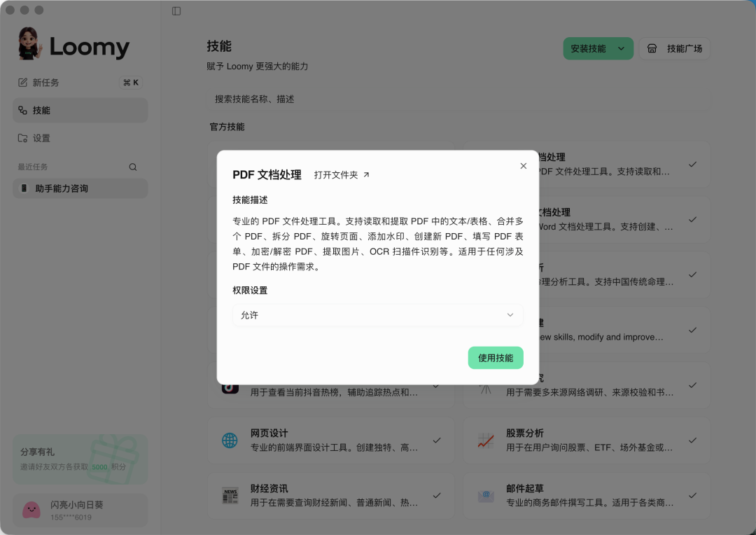
Task: Click the 网页设计 globe icon
Action: click(x=230, y=440)
